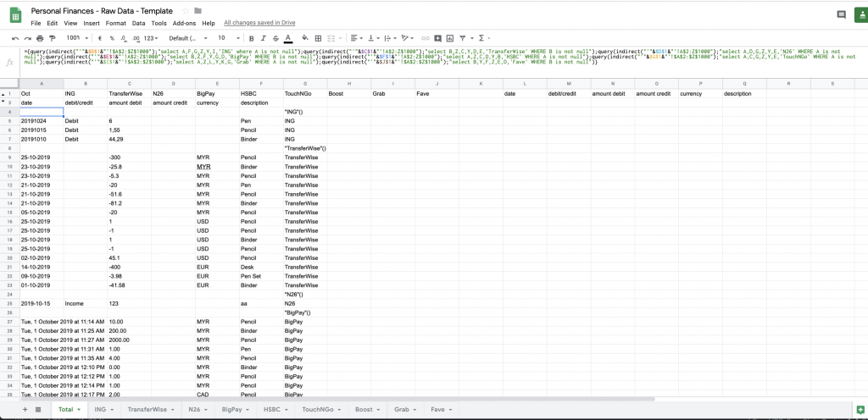Viewport: 868px width, 420px height.
Task: Open the text rotation dropdown
Action: [408, 38]
